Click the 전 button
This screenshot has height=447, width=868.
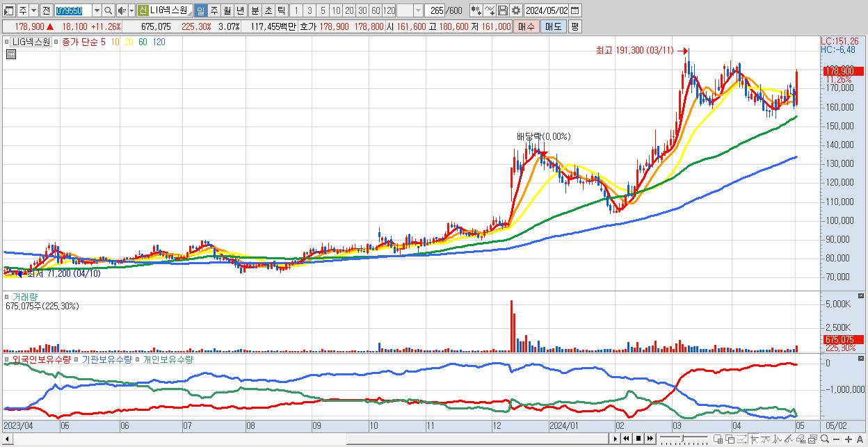coord(47,10)
